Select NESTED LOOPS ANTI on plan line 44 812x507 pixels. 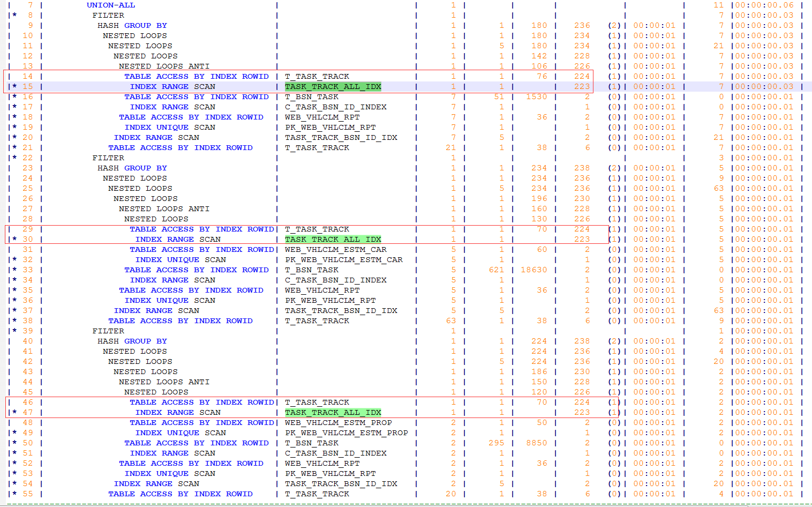(164, 382)
